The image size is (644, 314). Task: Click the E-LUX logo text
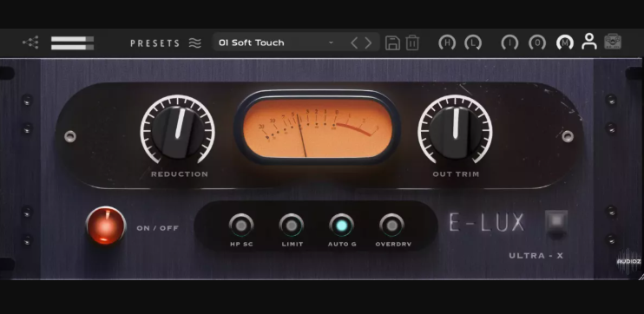coord(487,222)
